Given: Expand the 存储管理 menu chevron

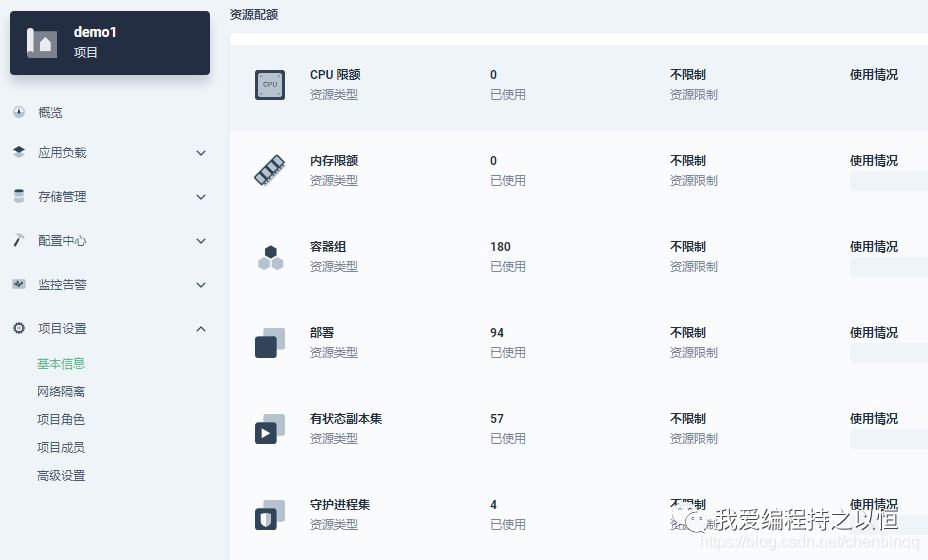Looking at the screenshot, I should [x=201, y=197].
